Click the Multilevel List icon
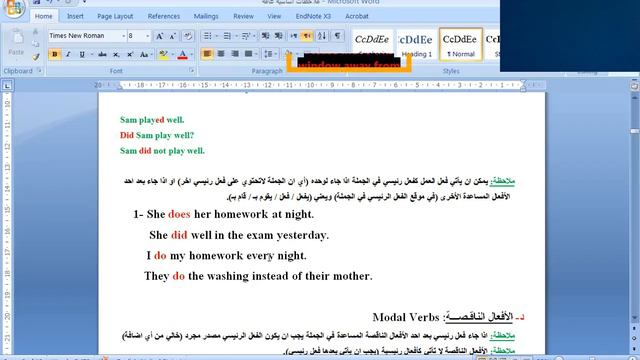 pyautogui.click(x=246, y=36)
